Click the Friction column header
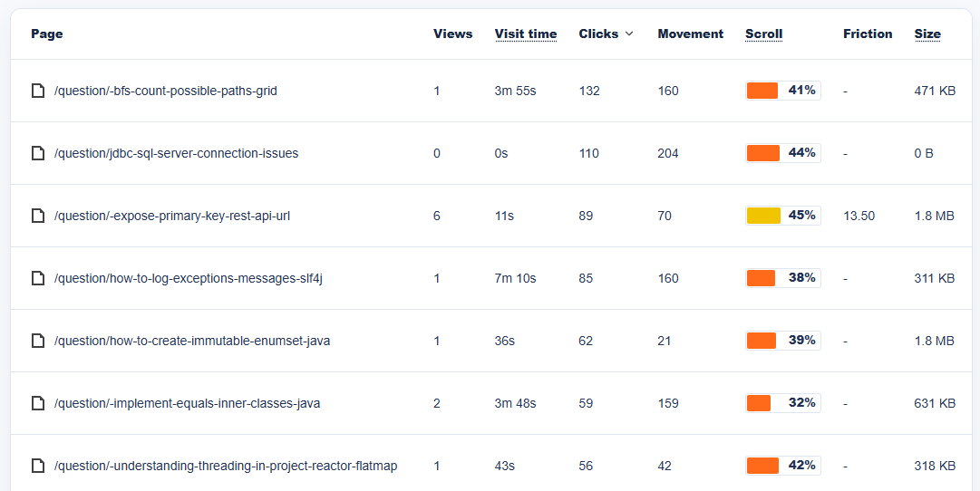980x491 pixels. point(868,34)
